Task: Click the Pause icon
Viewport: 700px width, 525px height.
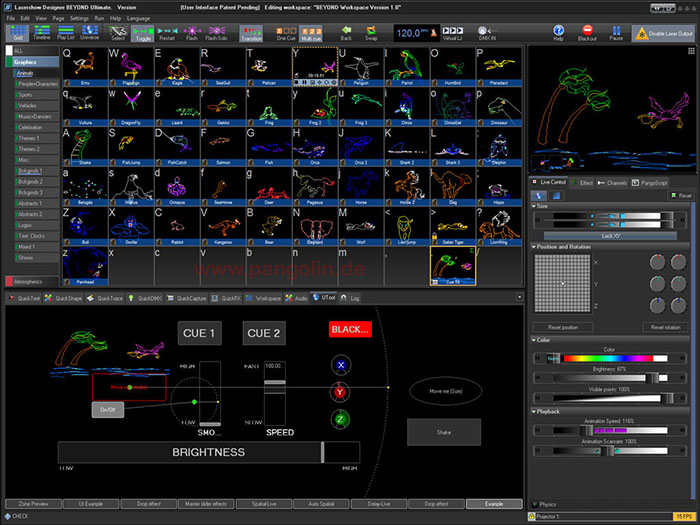Action: pos(616,33)
